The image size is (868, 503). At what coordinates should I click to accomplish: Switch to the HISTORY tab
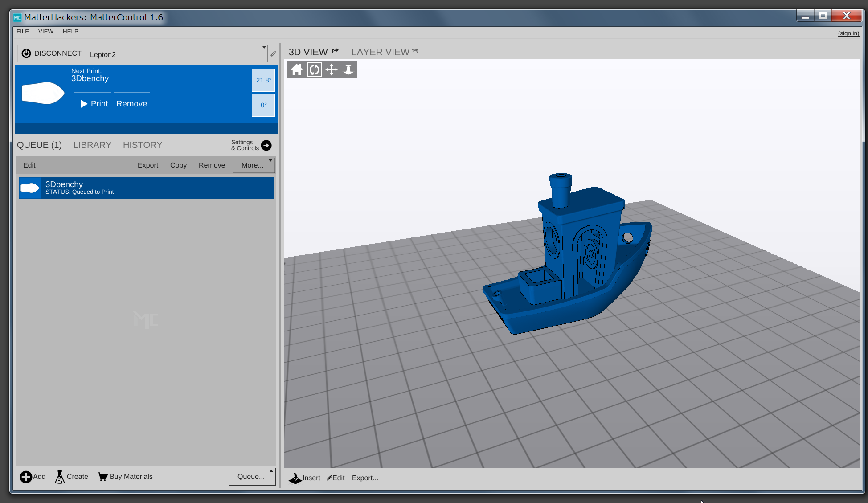click(x=143, y=145)
